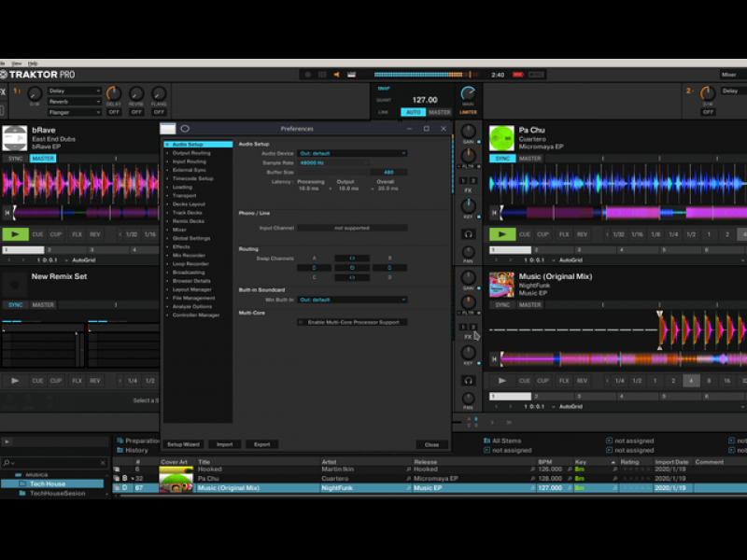The height and width of the screenshot is (560, 747).
Task: Click the Pa Chu green cover art
Action: [502, 138]
